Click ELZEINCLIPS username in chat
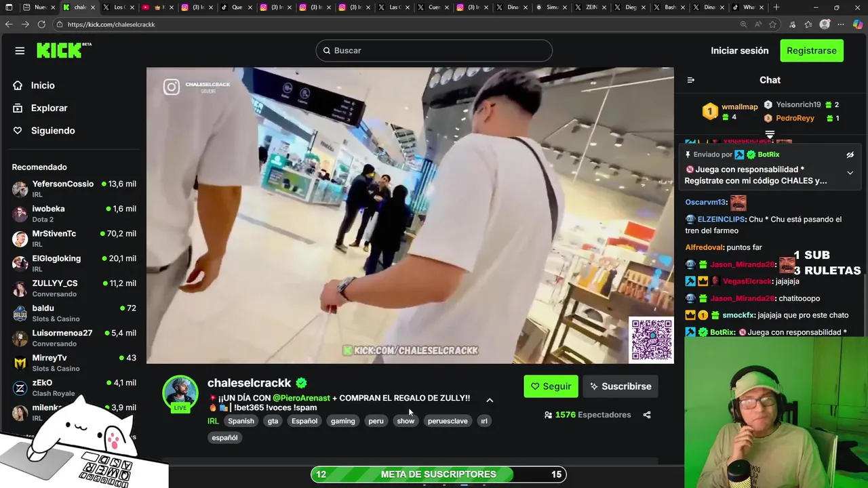 coord(722,220)
